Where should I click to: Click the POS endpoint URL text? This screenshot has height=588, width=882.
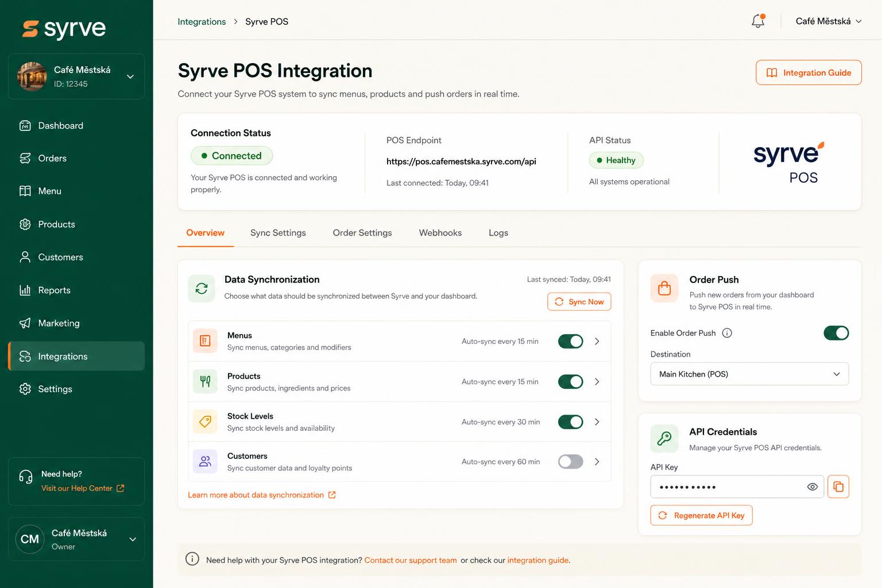pos(461,162)
